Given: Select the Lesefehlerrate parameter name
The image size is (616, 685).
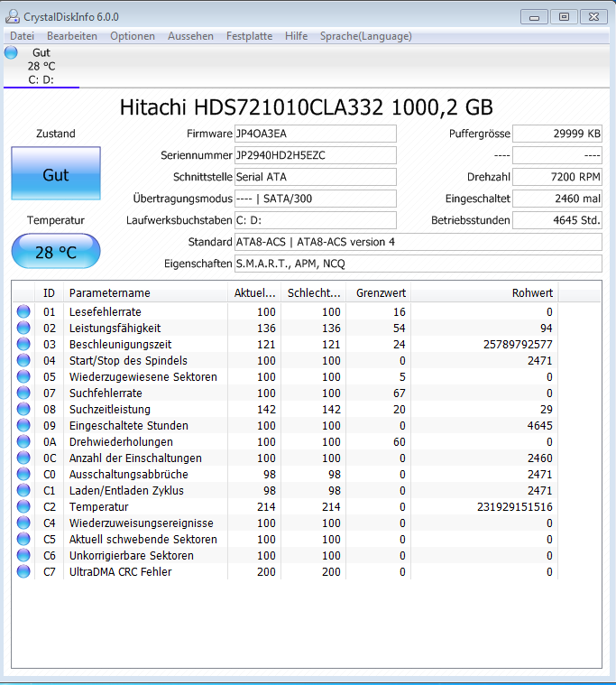Looking at the screenshot, I should tap(106, 312).
